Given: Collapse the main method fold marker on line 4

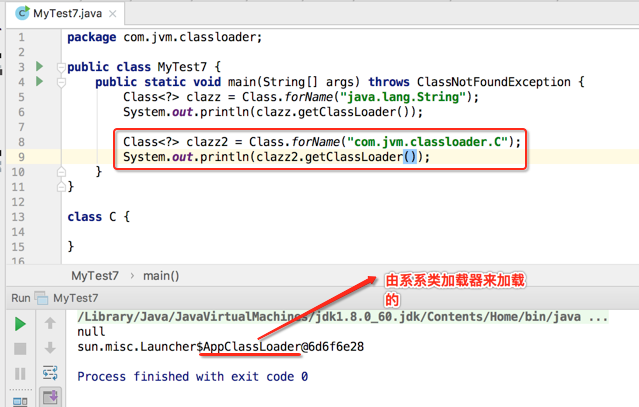Looking at the screenshot, I should coord(61,83).
